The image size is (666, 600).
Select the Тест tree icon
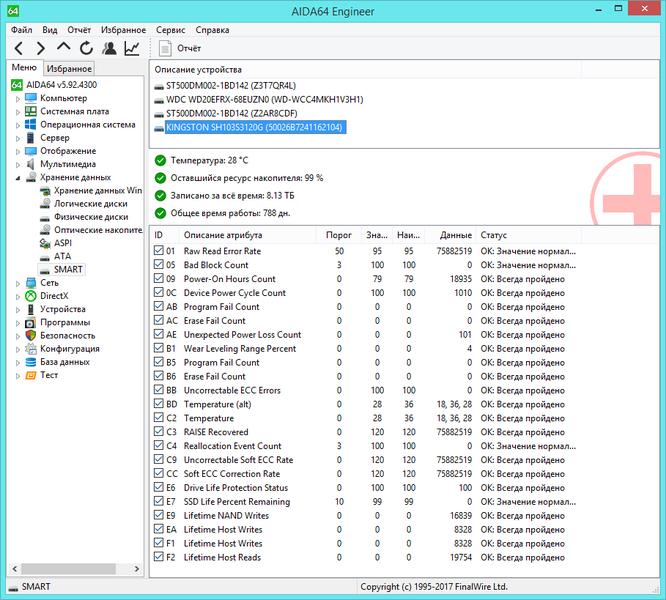pyautogui.click(x=31, y=375)
